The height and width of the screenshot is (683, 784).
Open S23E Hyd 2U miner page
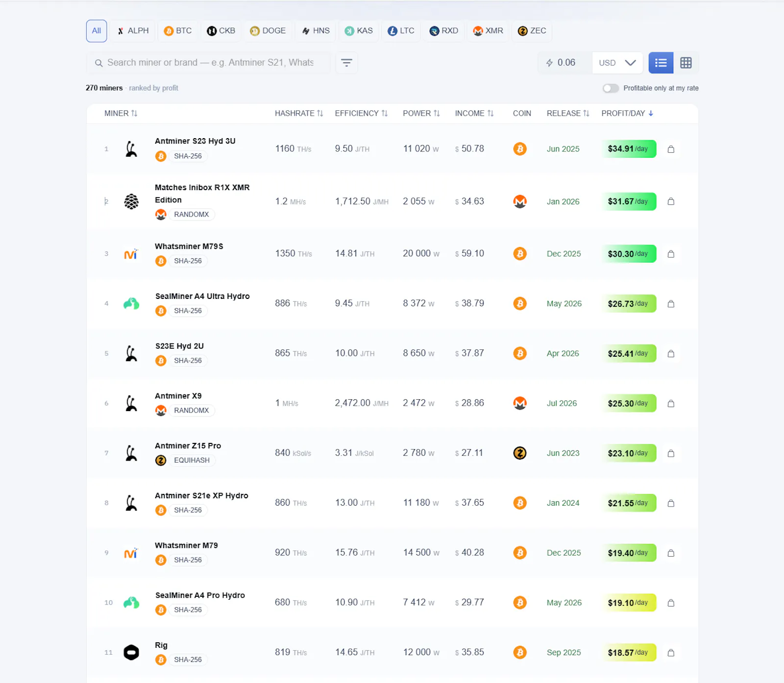tap(179, 346)
